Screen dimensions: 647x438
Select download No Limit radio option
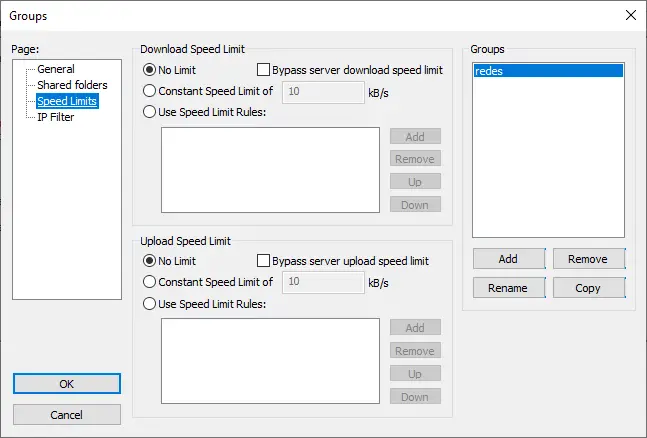150,70
